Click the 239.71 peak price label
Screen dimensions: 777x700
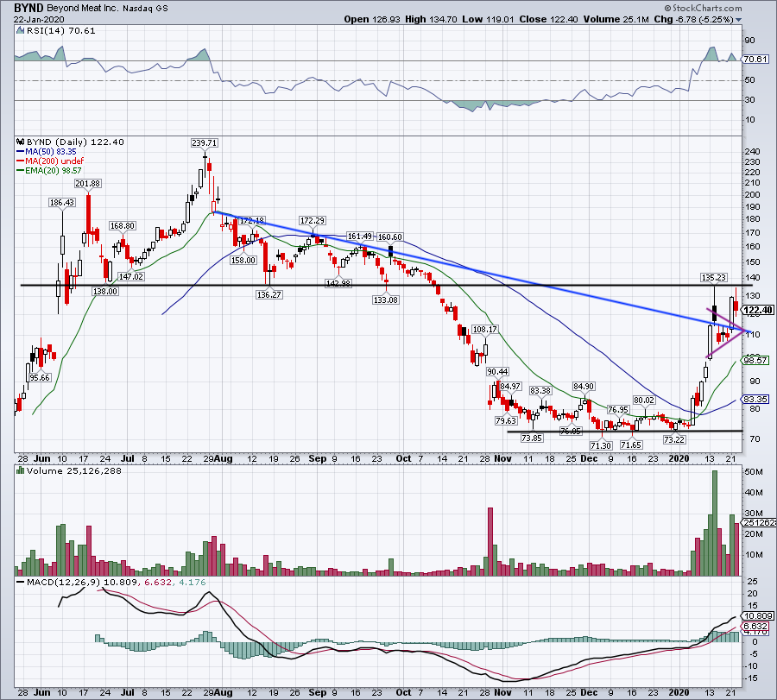(x=204, y=142)
